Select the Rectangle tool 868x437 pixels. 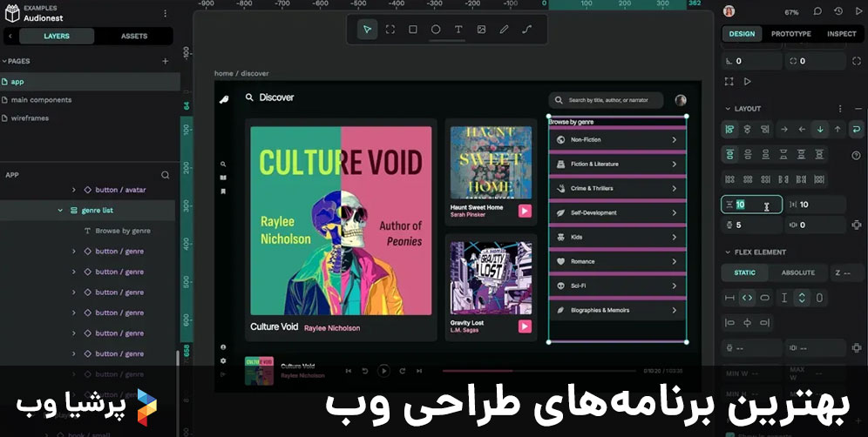[413, 30]
